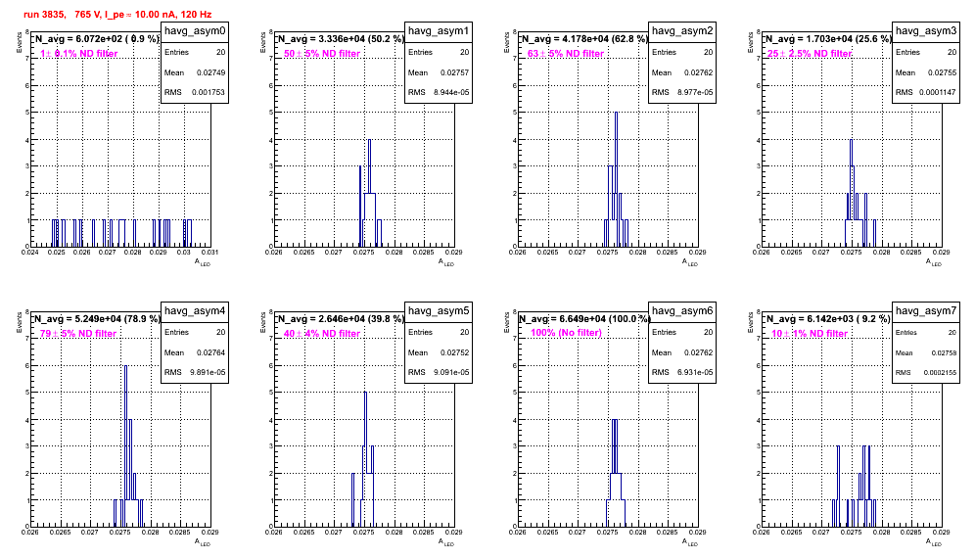Select the havg_asym5 stats box title
The width and height of the screenshot is (975, 560).
439,311
